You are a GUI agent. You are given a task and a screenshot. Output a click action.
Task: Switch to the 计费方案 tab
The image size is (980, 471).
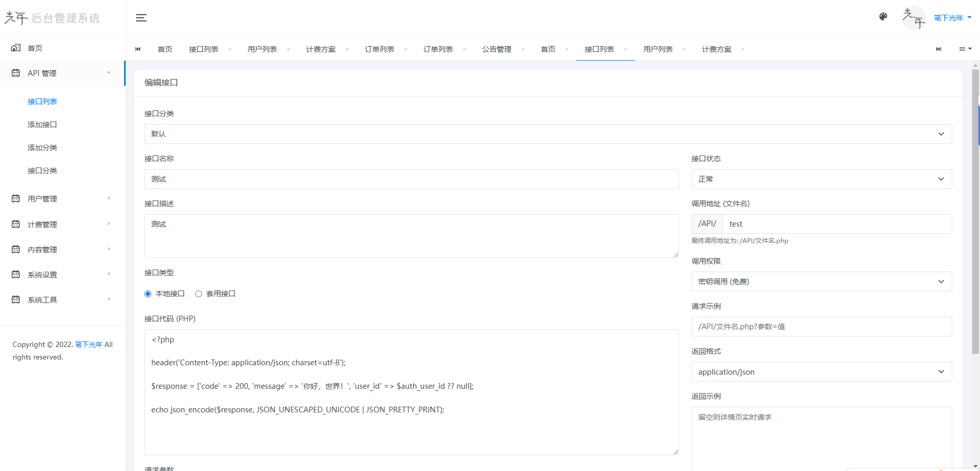[x=716, y=49]
